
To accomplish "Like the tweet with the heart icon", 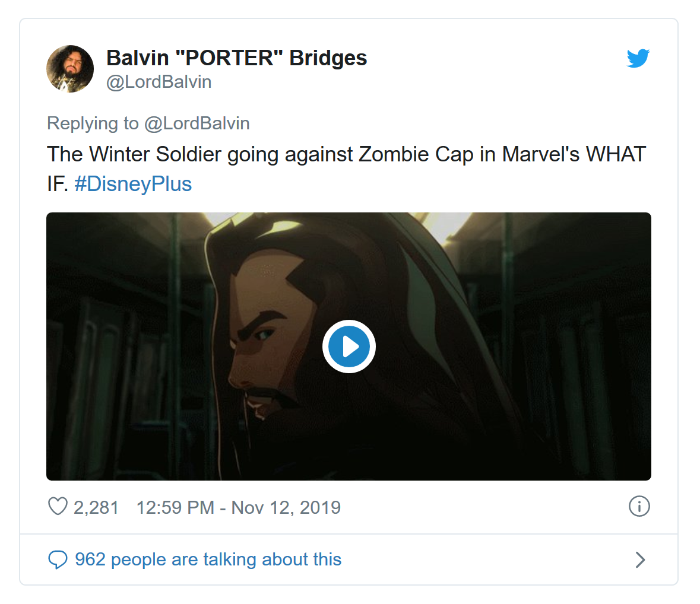I will 58,507.
